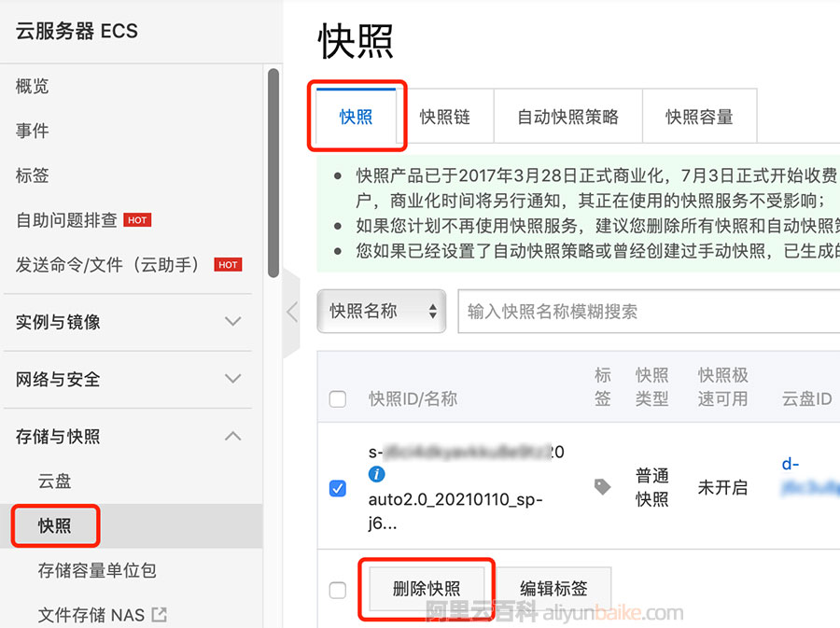Viewport: 840px width, 628px height.
Task: Click the info icon beside the snapshot ID
Action: (x=377, y=474)
